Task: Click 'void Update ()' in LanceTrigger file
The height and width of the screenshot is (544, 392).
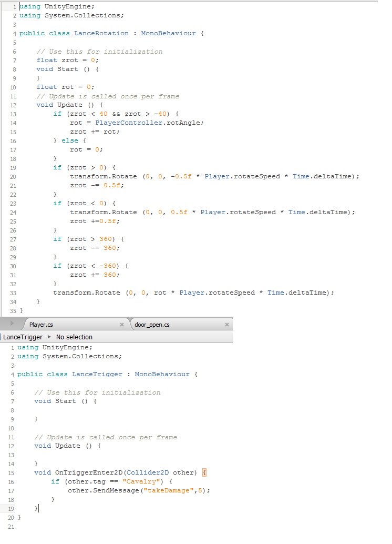Action: click(63, 446)
